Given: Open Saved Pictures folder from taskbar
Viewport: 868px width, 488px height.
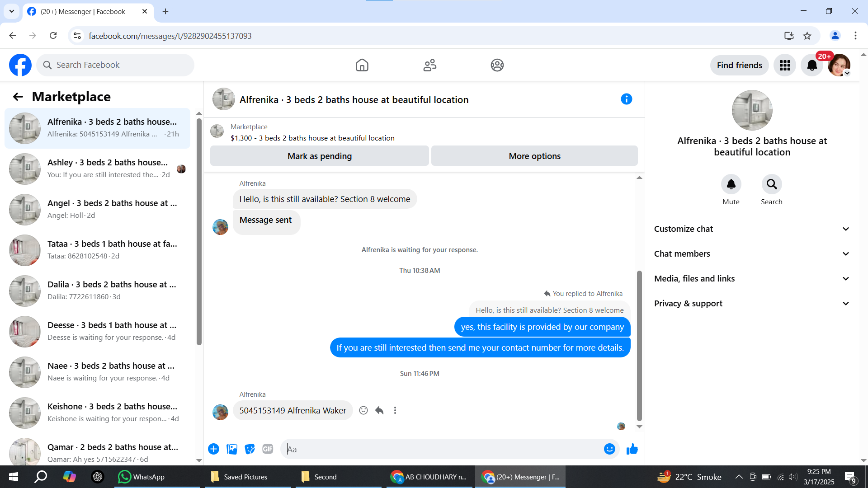Looking at the screenshot, I should [248, 477].
